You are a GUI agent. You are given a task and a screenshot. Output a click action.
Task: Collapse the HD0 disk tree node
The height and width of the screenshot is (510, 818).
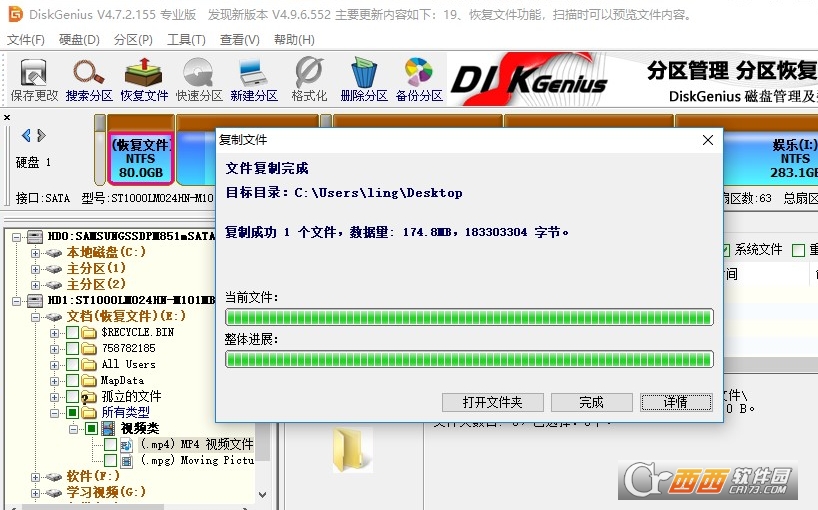(17, 237)
